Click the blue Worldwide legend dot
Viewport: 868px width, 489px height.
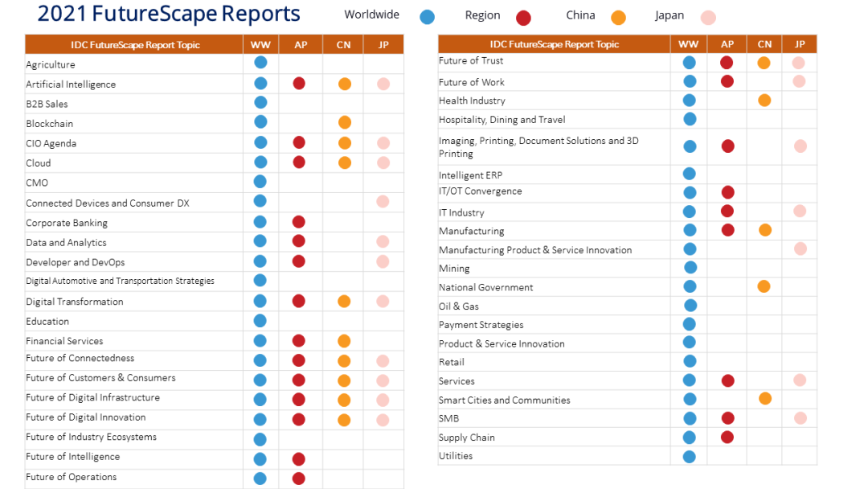coord(427,17)
